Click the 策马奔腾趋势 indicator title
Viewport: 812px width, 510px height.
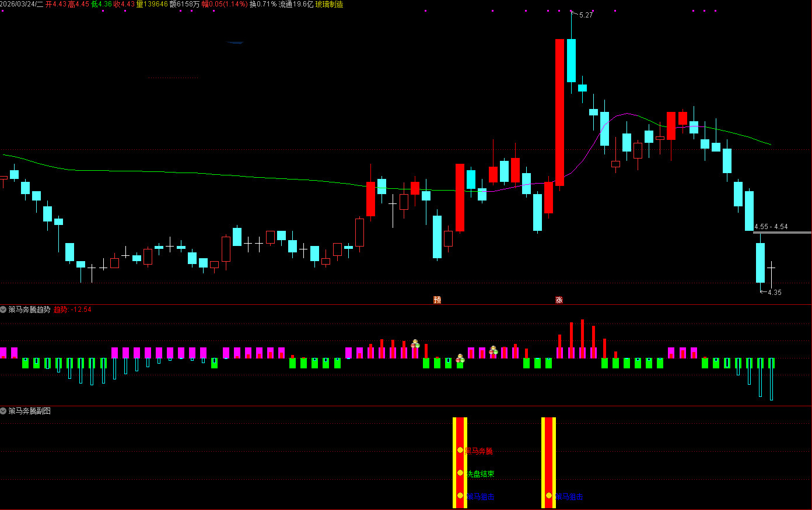coord(29,309)
